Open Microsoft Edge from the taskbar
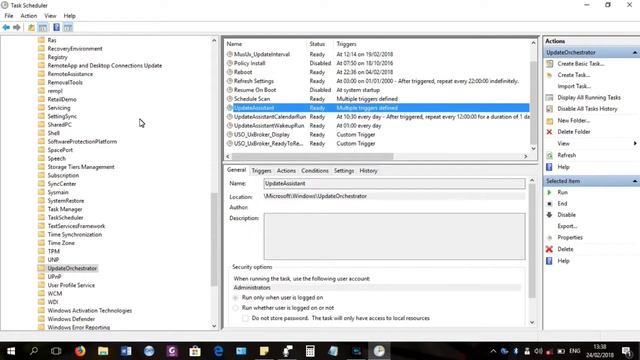 (218, 351)
